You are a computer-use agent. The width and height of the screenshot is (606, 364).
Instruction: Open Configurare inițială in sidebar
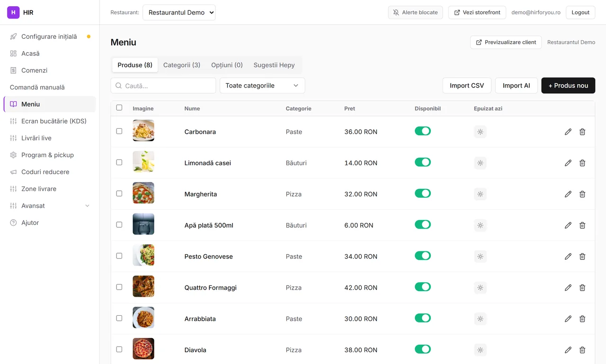click(50, 36)
